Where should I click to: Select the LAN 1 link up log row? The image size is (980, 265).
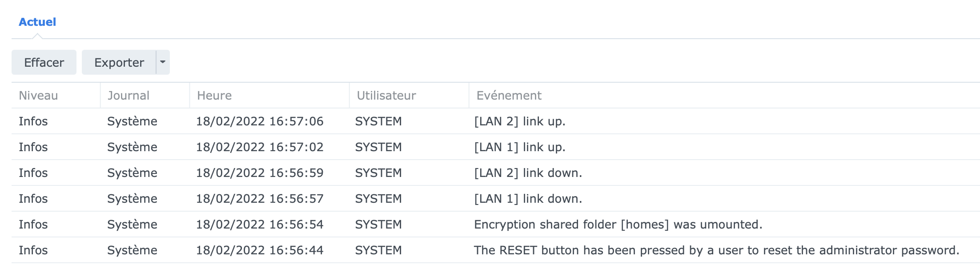coord(519,147)
